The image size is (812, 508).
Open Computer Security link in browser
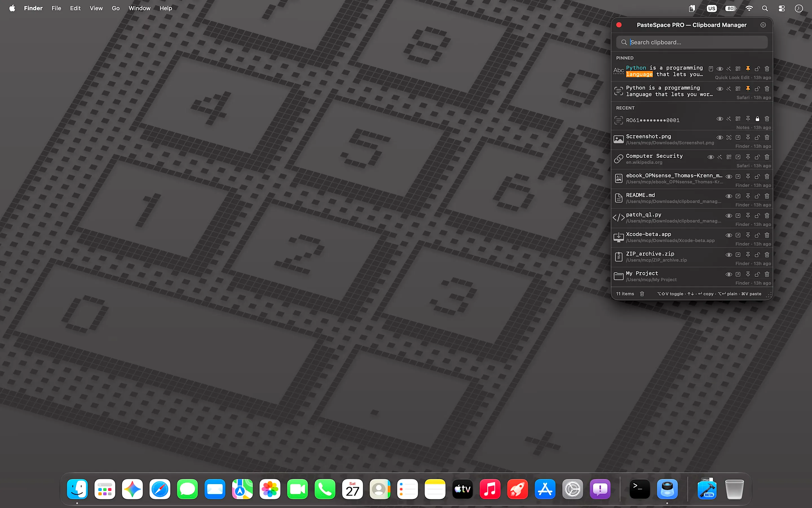click(x=738, y=157)
